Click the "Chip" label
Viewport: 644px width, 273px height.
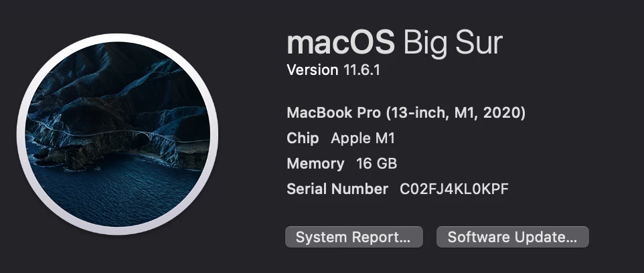303,139
